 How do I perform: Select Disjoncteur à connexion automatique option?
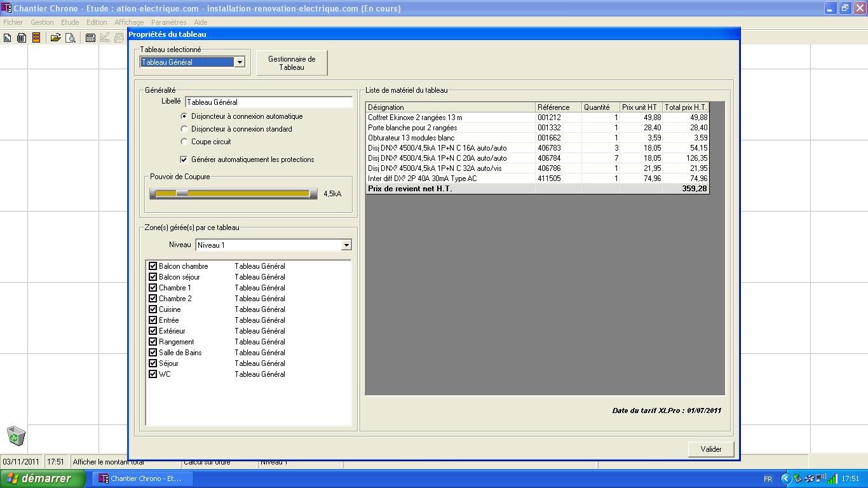[184, 116]
